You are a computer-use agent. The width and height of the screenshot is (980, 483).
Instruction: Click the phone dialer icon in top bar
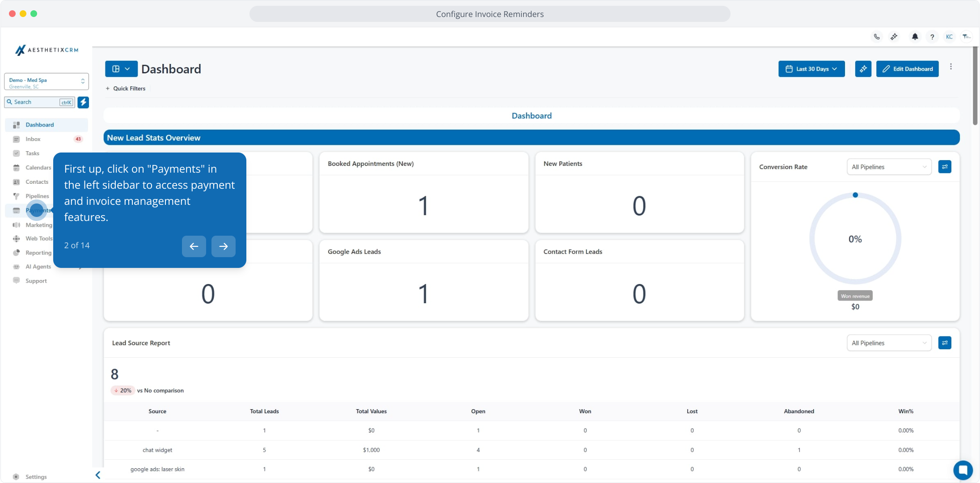(877, 37)
